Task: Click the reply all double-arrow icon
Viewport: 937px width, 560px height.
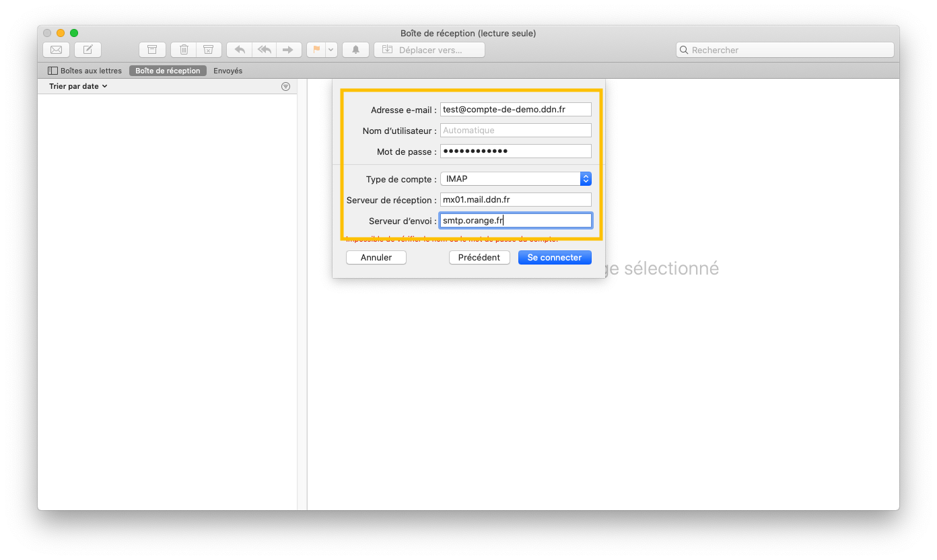Action: click(x=264, y=50)
